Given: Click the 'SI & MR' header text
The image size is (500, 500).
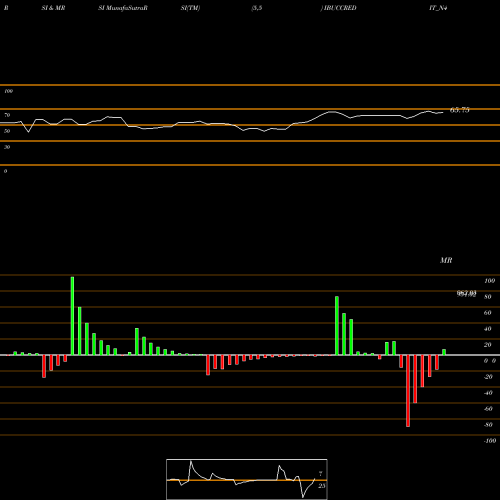Looking at the screenshot, I should pyautogui.click(x=53, y=8).
